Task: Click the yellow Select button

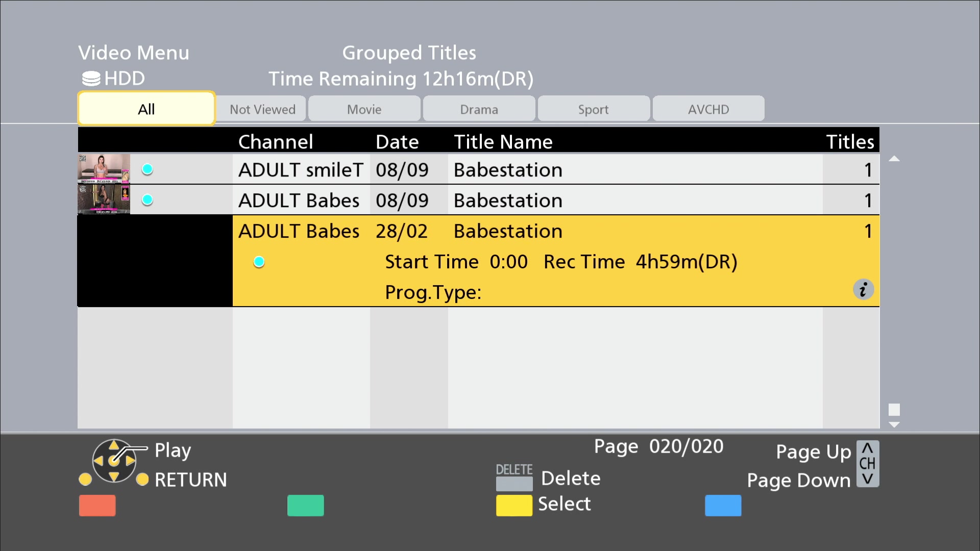Action: [x=514, y=506]
